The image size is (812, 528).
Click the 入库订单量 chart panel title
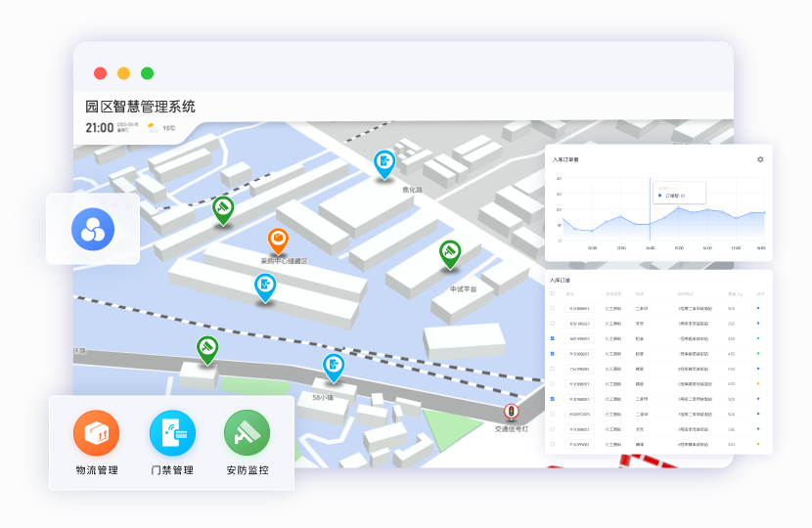[x=565, y=159]
